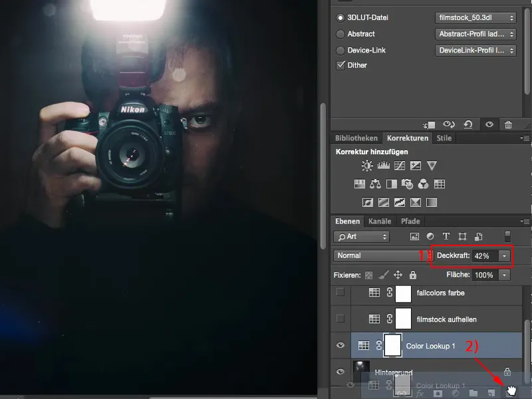Open the filmstock_50.3dl LUT dropdown
The height and width of the screenshot is (399, 532).
click(475, 18)
